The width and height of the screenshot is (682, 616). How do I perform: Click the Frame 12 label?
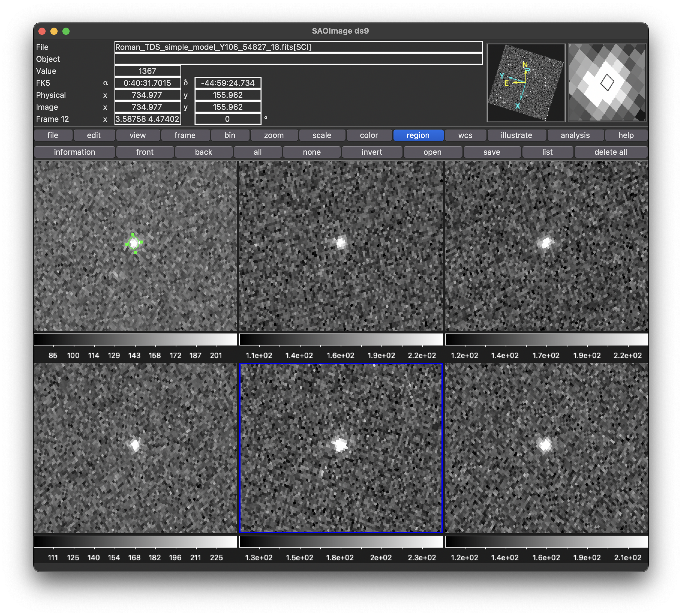point(52,119)
